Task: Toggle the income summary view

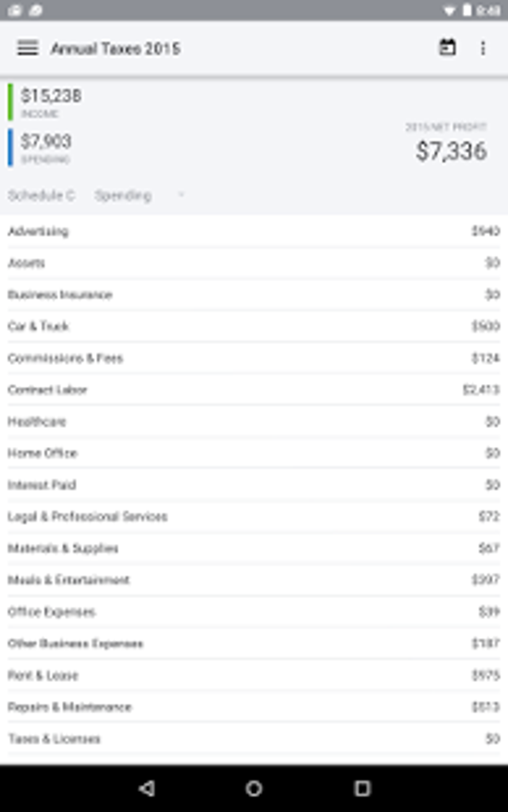Action: click(51, 97)
